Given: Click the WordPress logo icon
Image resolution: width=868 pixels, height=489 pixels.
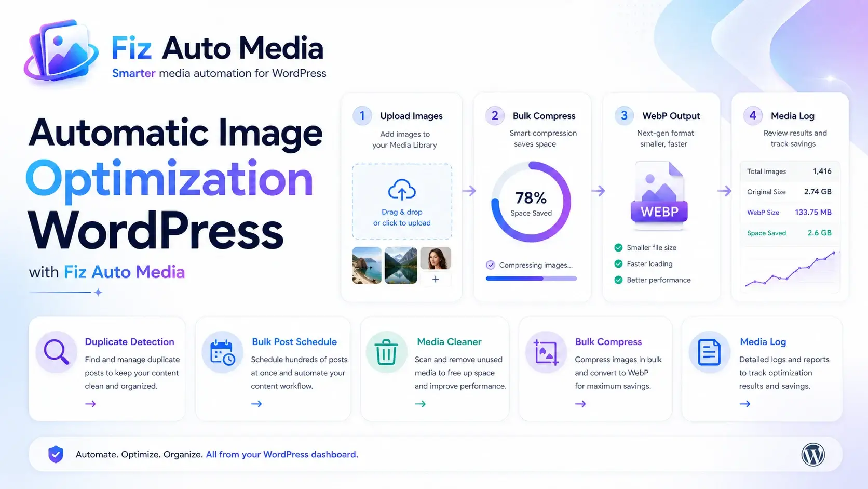Looking at the screenshot, I should pyautogui.click(x=813, y=455).
